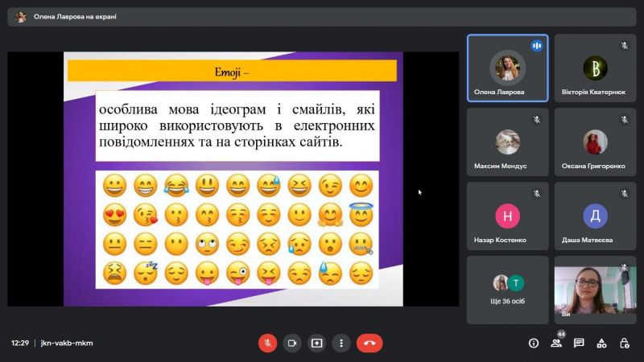Click the speaking indicator on Олена Лаврова tile
Viewport: 644px width, 362px height.
click(x=536, y=46)
